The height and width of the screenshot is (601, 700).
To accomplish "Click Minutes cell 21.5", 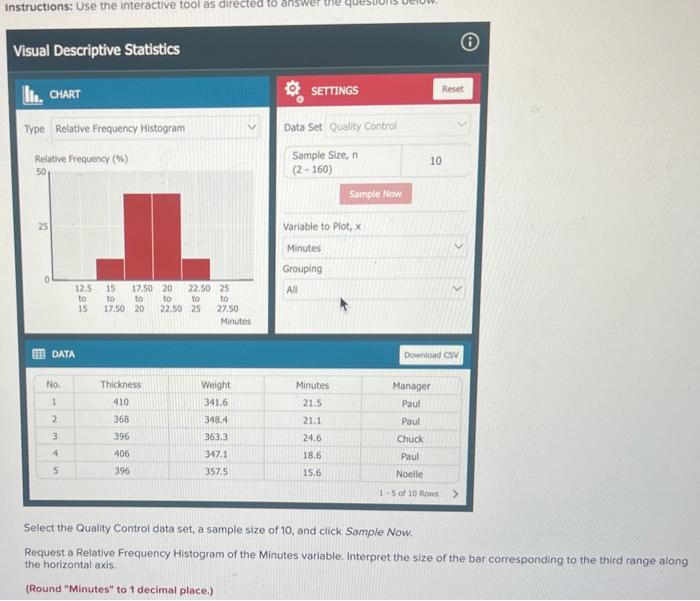I will pos(312,403).
